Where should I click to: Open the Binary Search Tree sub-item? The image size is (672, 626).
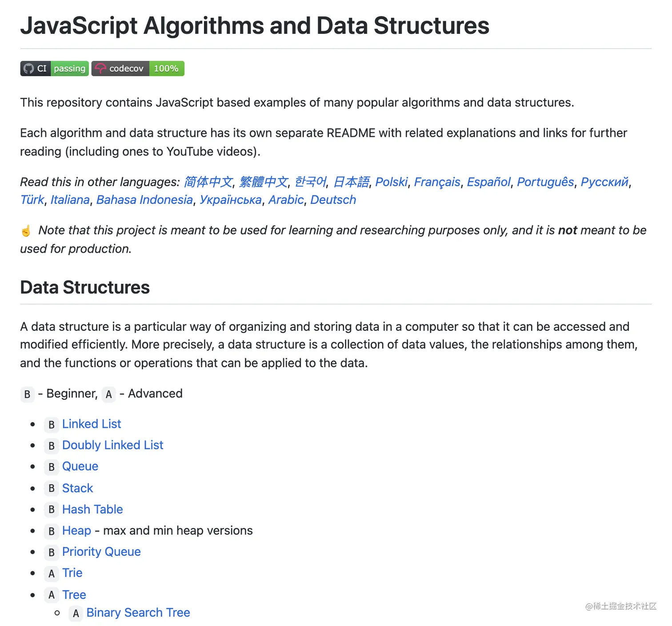[138, 613]
